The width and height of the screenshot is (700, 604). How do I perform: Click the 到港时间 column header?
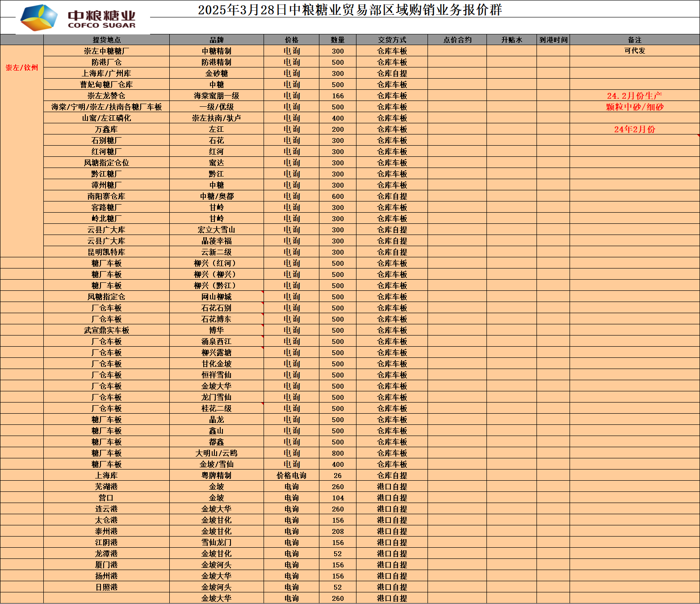(553, 40)
